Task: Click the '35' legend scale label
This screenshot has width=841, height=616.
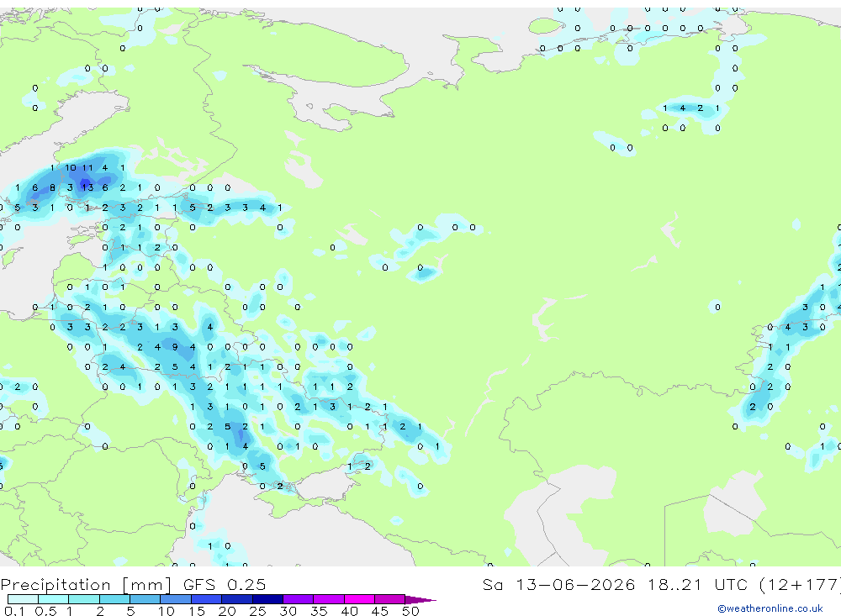Action: point(319,611)
